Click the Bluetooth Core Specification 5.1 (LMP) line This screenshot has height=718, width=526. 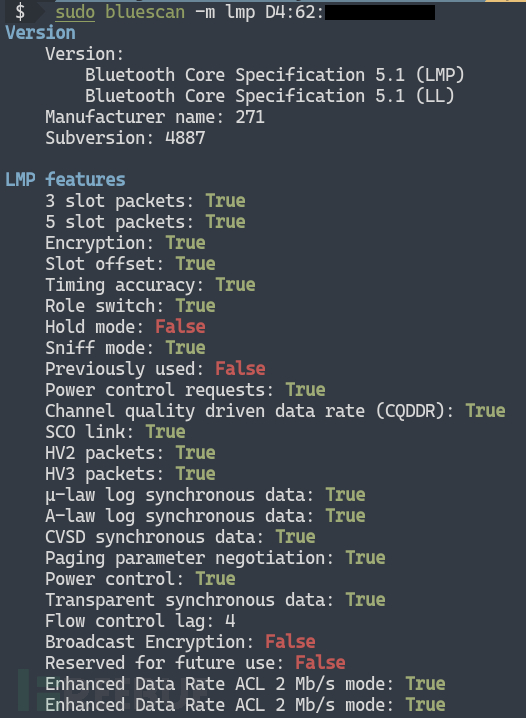[x=275, y=75]
